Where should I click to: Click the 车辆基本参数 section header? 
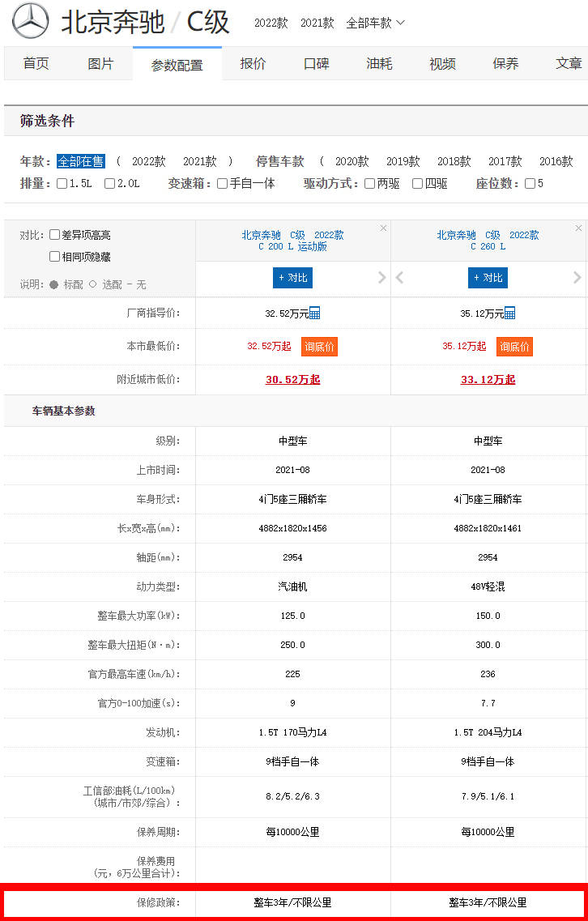[x=63, y=411]
